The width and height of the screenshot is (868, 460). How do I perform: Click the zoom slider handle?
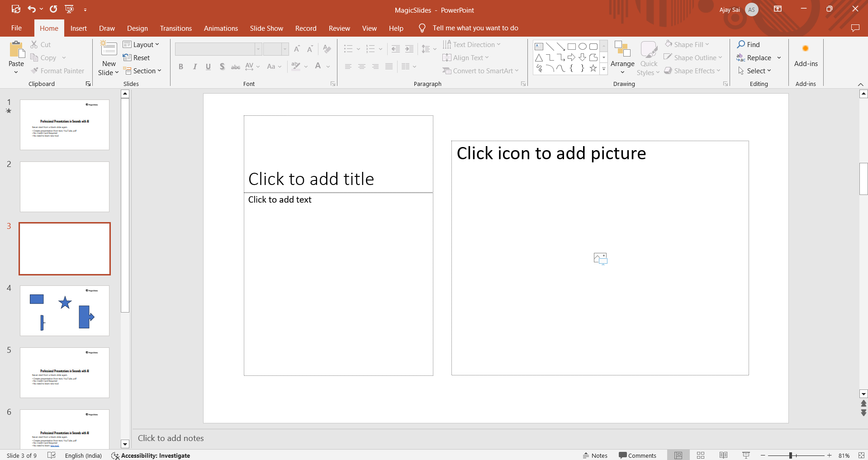point(790,455)
